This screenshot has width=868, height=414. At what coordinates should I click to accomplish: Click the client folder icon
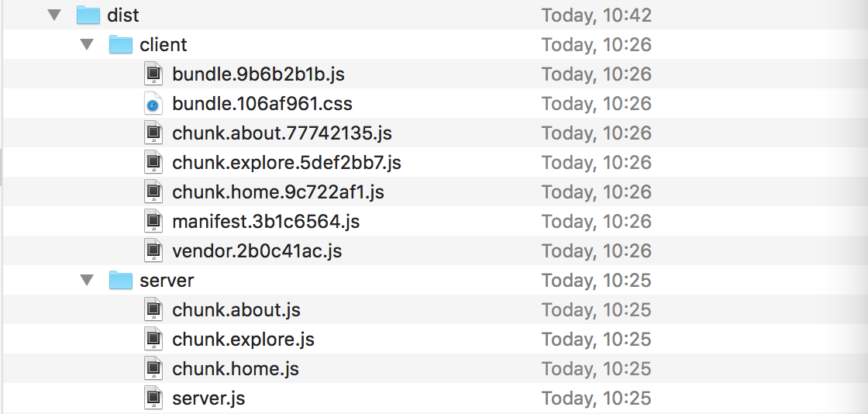click(121, 44)
